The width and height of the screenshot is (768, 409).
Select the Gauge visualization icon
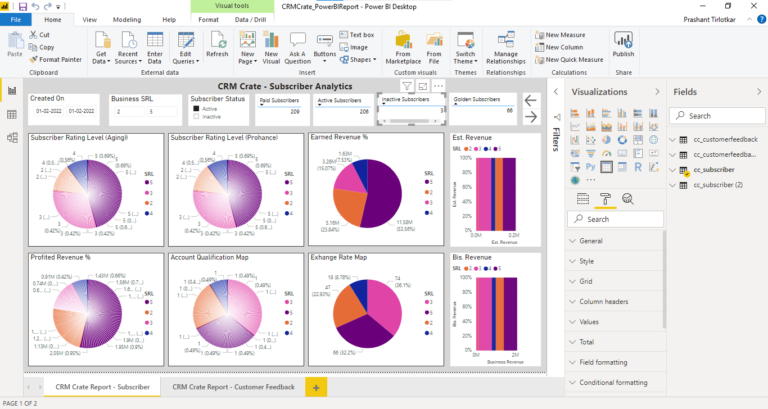(x=606, y=154)
